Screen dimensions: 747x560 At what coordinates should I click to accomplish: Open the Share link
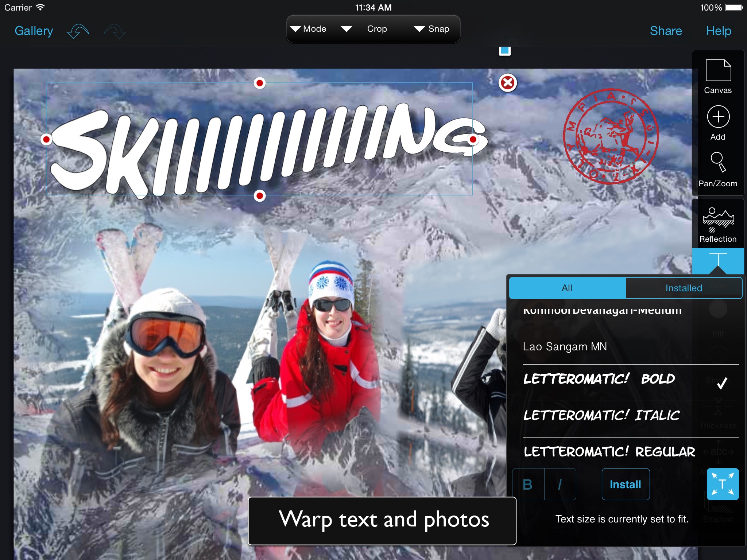(666, 31)
